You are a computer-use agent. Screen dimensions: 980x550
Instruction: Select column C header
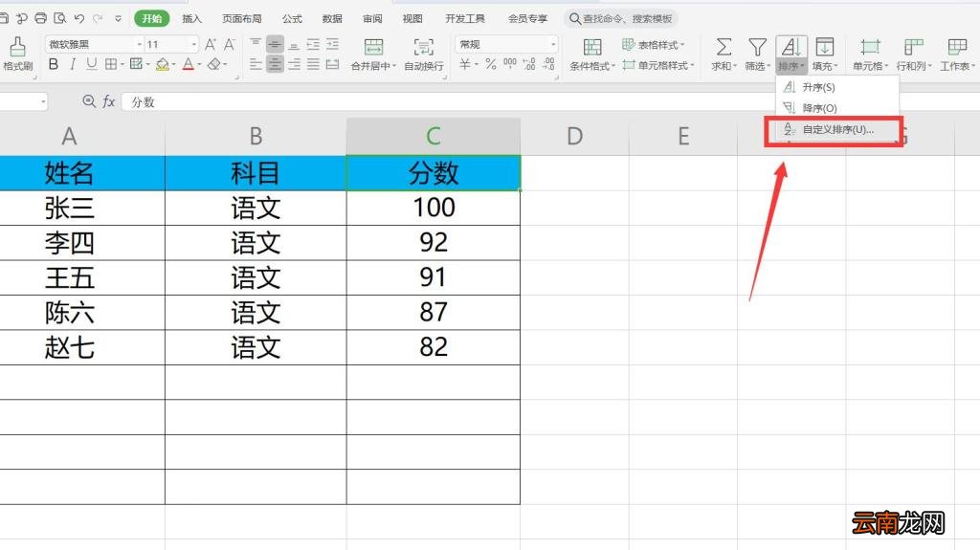coord(434,136)
